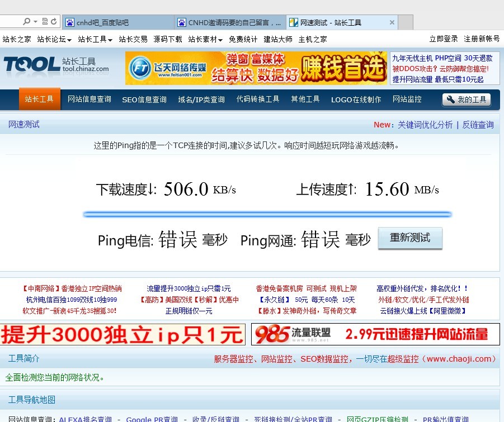
Task: Open 【高防】美国双线【秒解】优惠中 ad
Action: pos(189,300)
